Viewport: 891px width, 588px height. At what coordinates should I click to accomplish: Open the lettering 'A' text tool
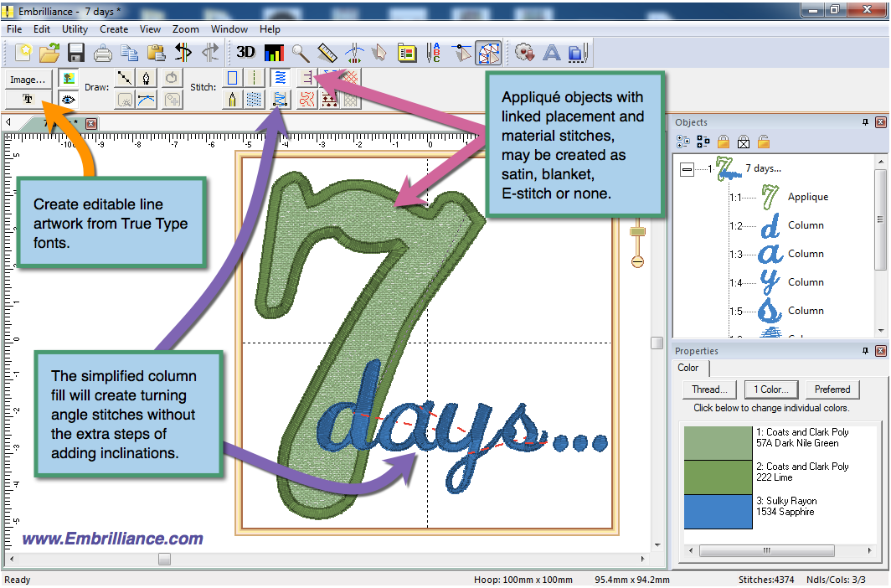551,53
